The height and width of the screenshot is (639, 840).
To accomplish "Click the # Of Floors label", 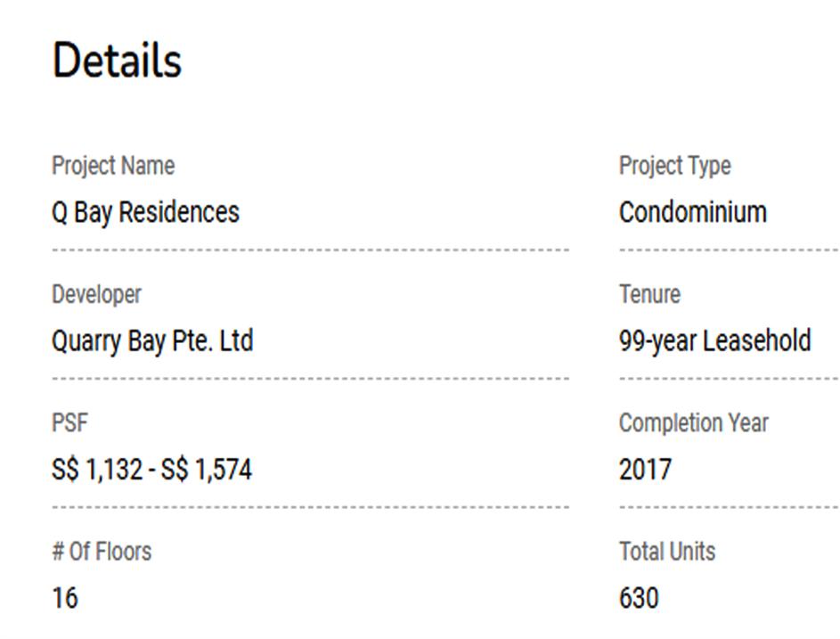I will [102, 551].
